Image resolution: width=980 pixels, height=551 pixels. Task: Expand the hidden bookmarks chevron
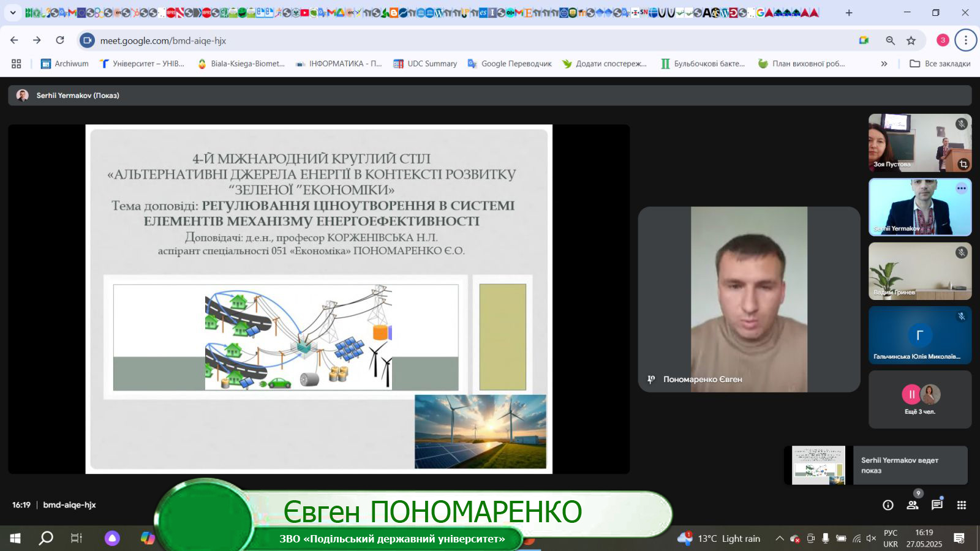884,64
